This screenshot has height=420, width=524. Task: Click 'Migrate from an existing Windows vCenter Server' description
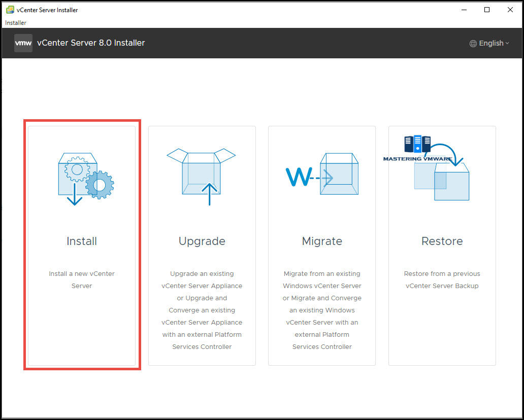322,310
